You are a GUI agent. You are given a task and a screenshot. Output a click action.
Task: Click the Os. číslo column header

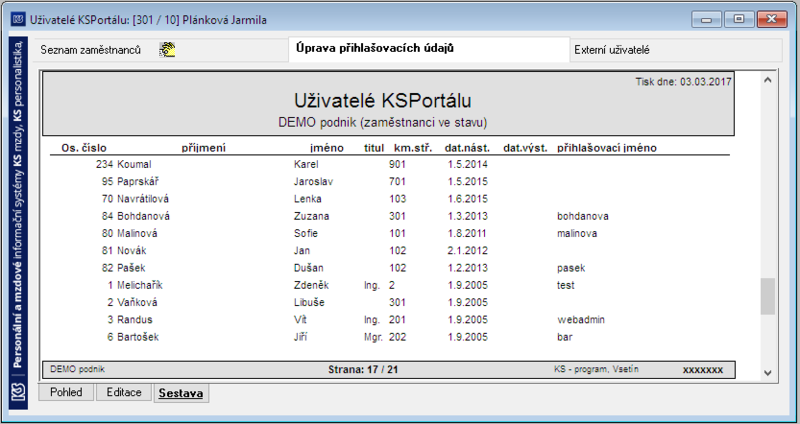(x=84, y=148)
